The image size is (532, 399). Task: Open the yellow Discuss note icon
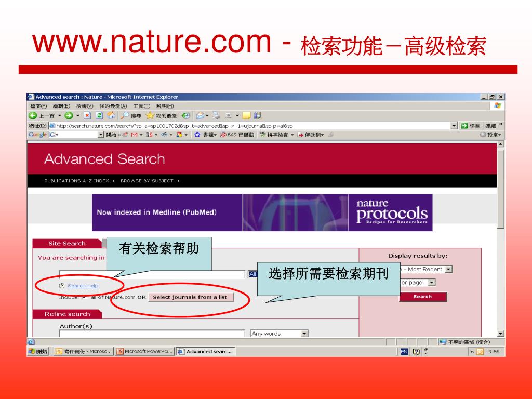[246, 116]
